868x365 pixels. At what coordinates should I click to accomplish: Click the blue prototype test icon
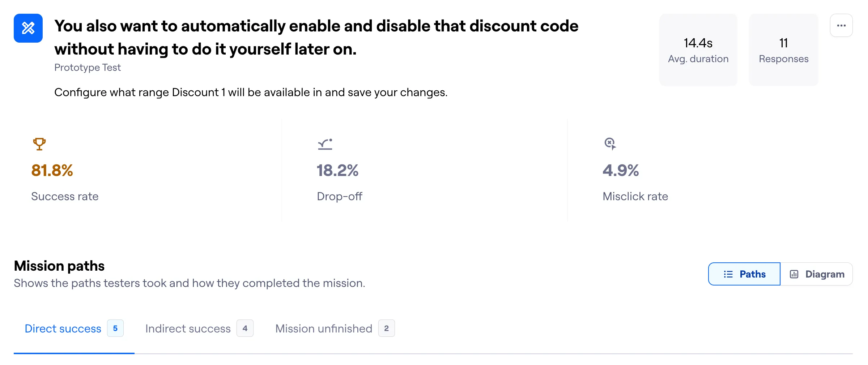(28, 28)
